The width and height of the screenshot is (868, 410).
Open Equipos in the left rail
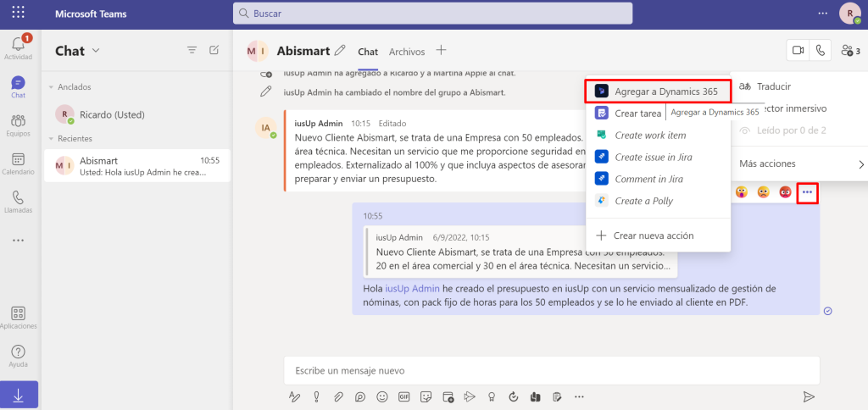pyautogui.click(x=19, y=125)
